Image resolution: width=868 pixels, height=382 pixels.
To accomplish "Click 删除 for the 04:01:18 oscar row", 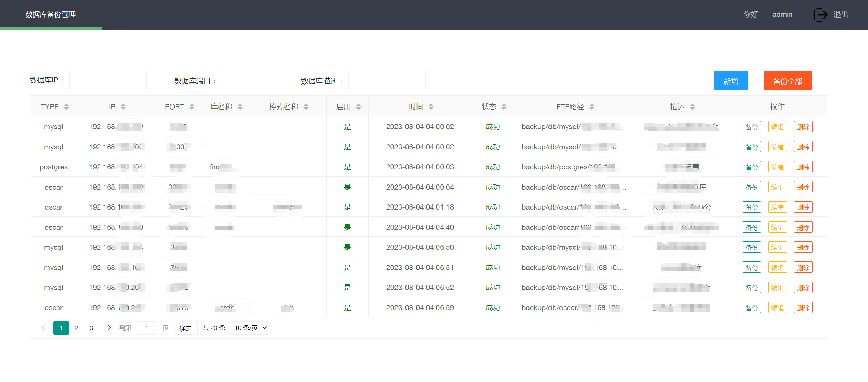I will pos(803,207).
